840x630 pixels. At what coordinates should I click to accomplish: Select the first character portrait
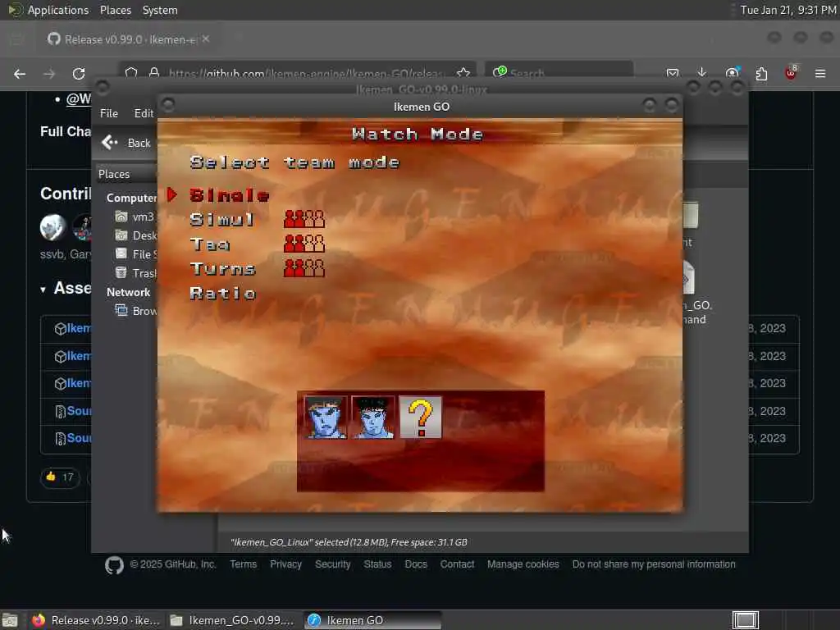click(x=326, y=418)
